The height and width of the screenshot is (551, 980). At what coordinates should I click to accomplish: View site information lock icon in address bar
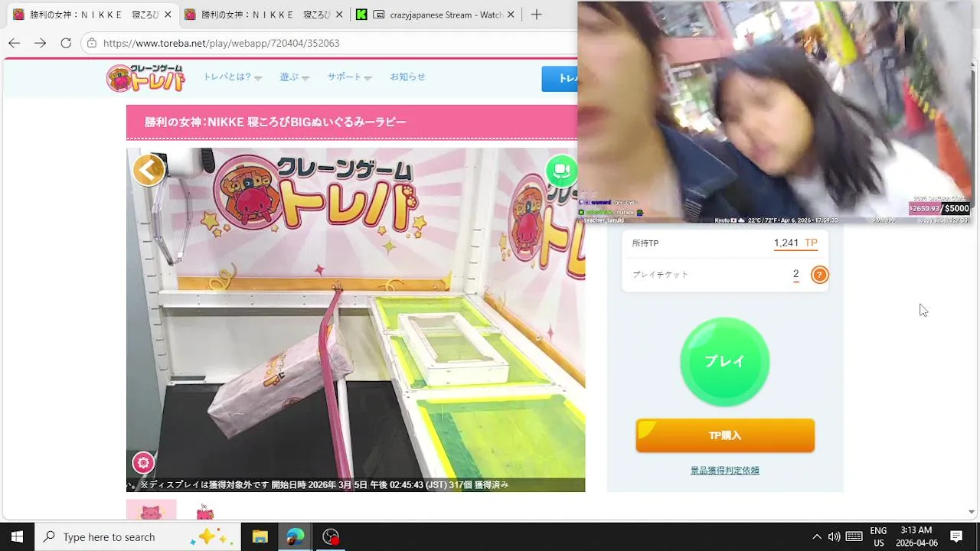[92, 43]
